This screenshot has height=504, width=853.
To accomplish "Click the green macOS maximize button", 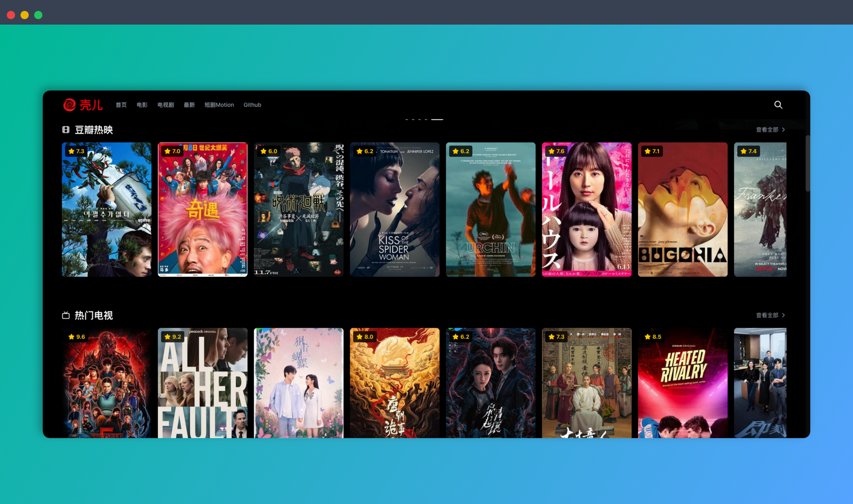I will coord(38,15).
